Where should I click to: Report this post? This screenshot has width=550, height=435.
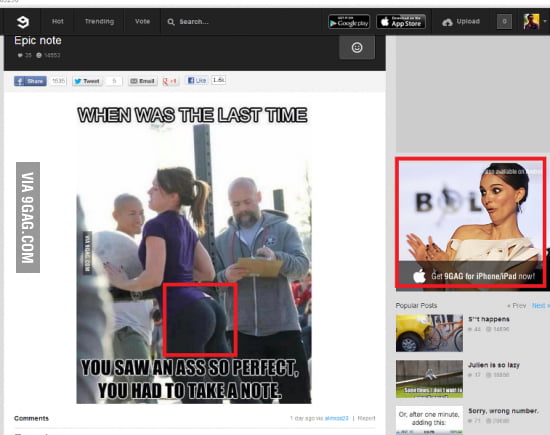(x=366, y=418)
